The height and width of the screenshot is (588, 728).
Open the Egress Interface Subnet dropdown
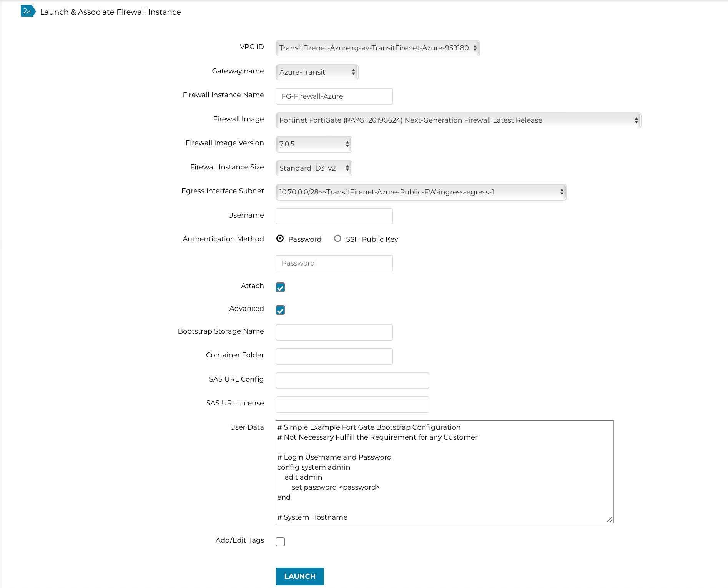click(x=420, y=192)
